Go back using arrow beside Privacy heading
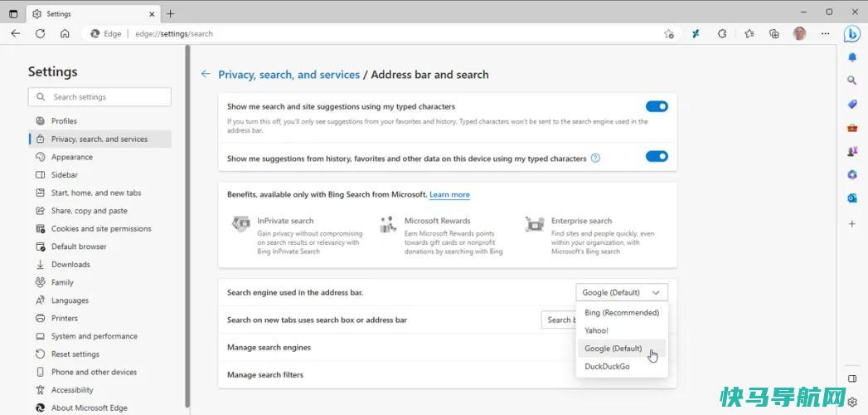The height and width of the screenshot is (415, 868). pos(206,74)
